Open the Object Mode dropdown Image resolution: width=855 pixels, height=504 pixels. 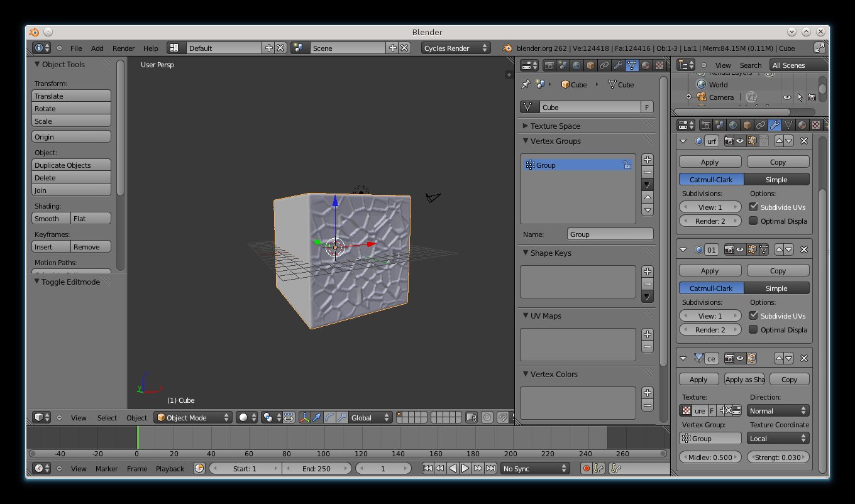[194, 417]
